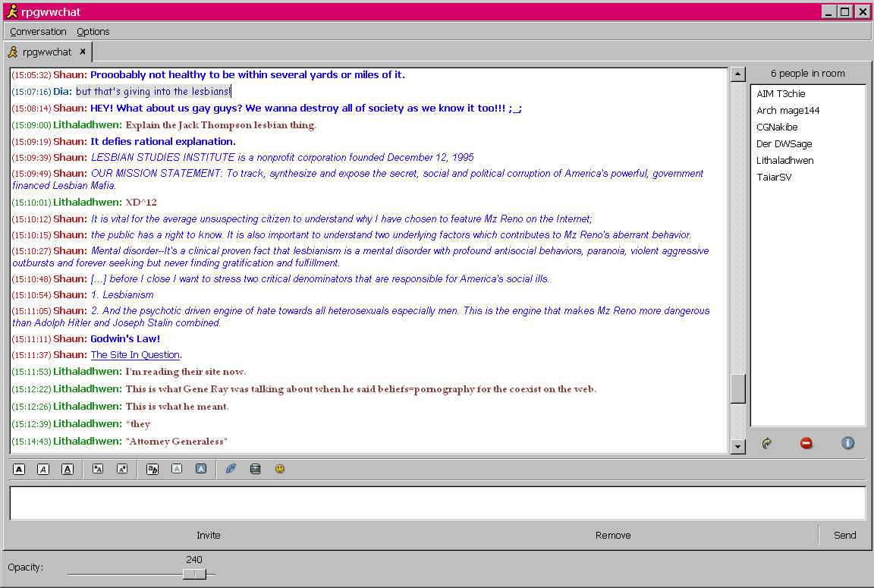Click into the message input field

point(437,503)
